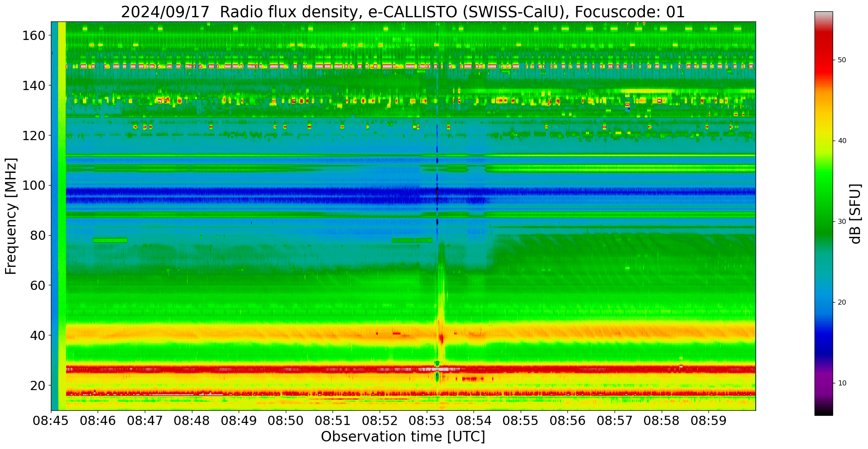Viewport: 868px width, 449px height.
Task: Click the Frequency [MHz] axis label
Action: (x=11, y=216)
